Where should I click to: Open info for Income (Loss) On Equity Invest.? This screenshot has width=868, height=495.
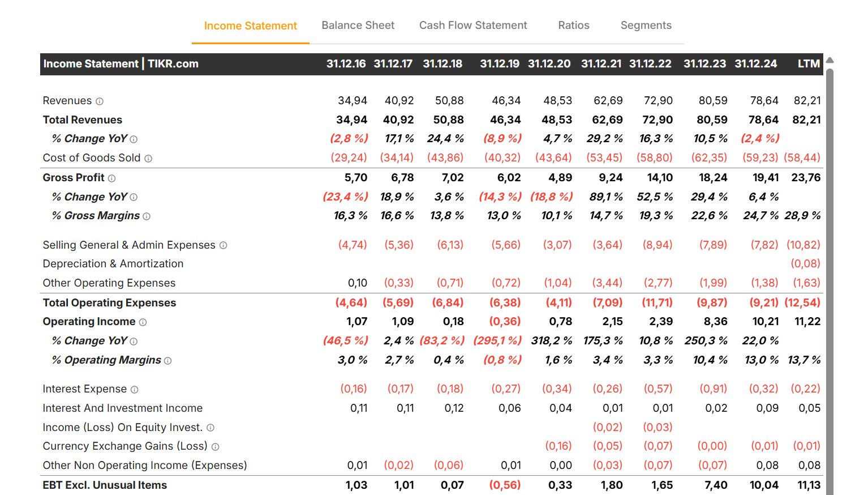coord(210,428)
